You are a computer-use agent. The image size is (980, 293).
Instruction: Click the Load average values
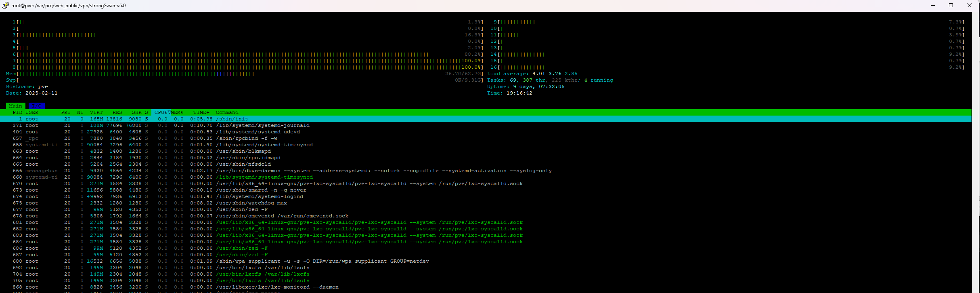[555, 74]
